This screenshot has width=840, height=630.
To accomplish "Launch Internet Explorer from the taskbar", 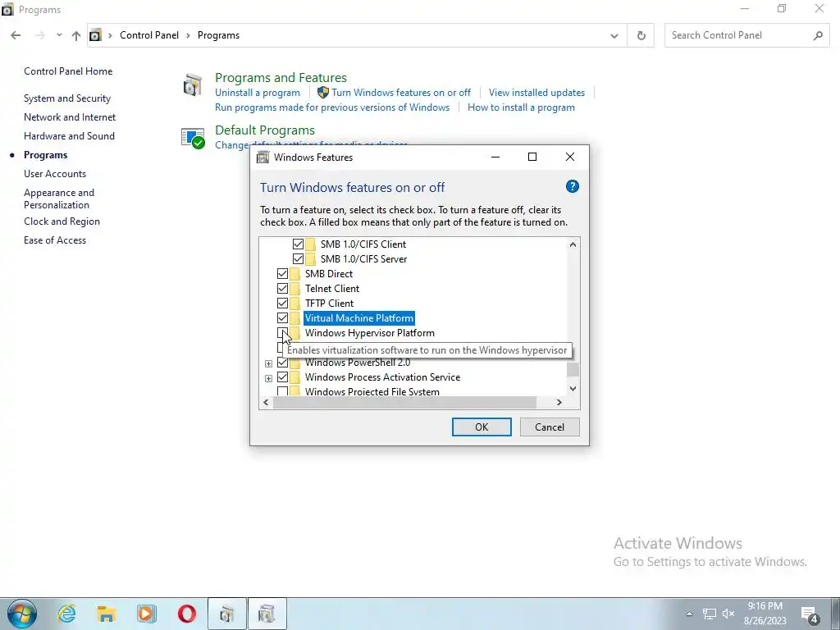I will [66, 614].
